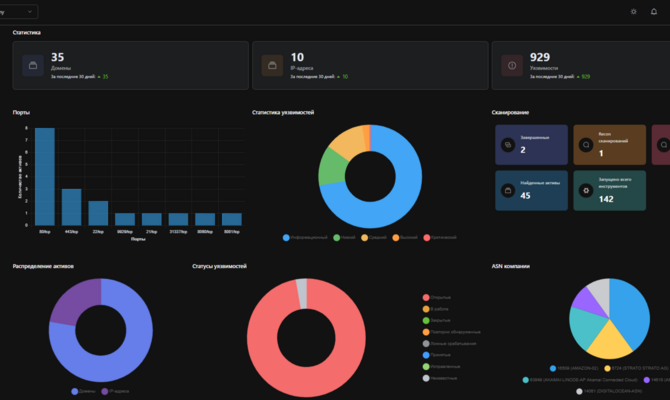Click the Уязвимости card alert icon
The height and width of the screenshot is (400, 670).
pos(512,65)
